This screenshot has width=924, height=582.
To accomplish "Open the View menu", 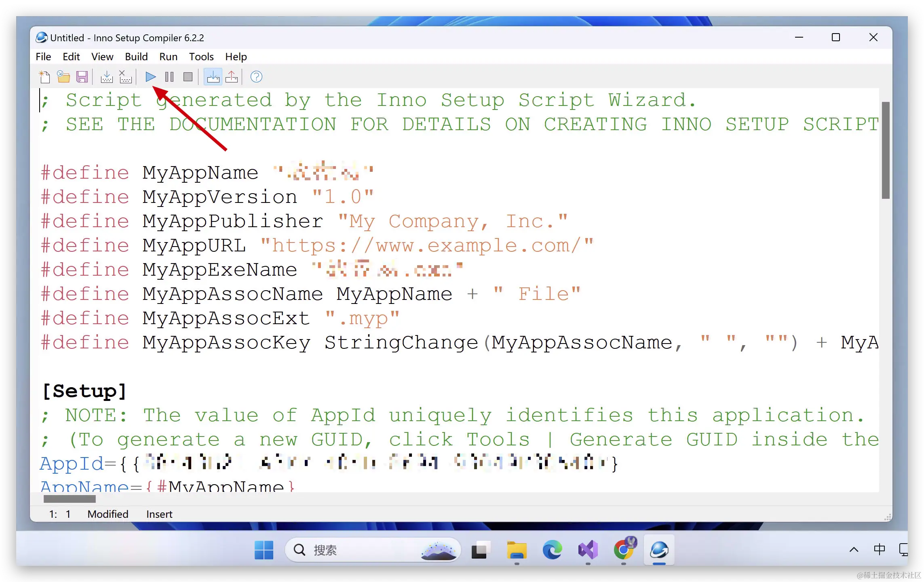I will (x=102, y=57).
